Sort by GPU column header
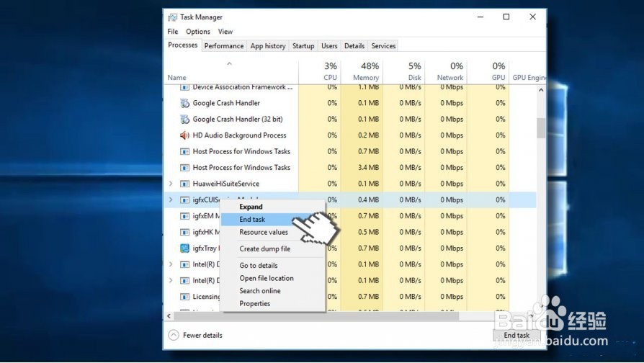The width and height of the screenshot is (644, 363). (488, 71)
